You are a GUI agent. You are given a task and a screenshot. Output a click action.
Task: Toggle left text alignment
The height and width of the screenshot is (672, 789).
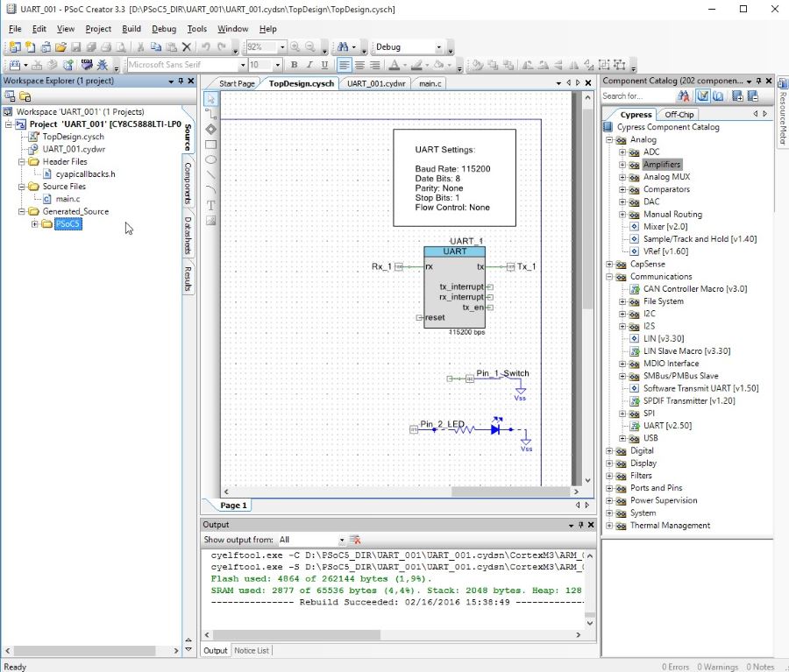pyautogui.click(x=345, y=65)
